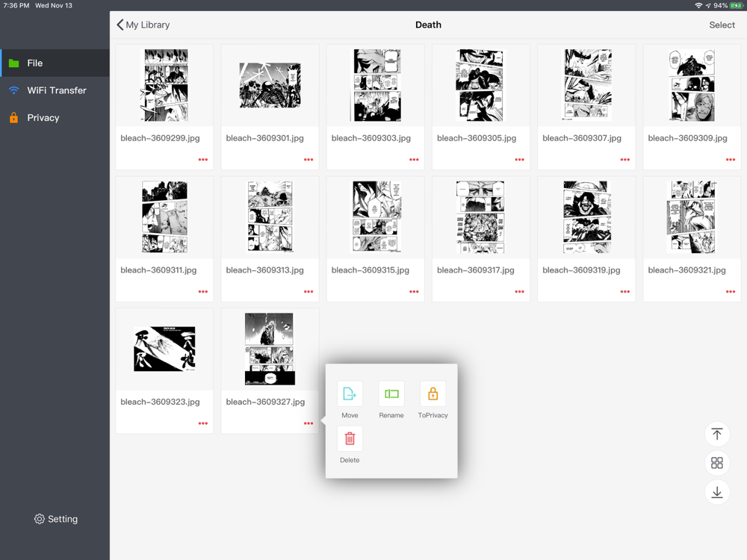The width and height of the screenshot is (747, 560).
Task: Open thumbnail of bleach-3609323.jpg
Action: 165,349
